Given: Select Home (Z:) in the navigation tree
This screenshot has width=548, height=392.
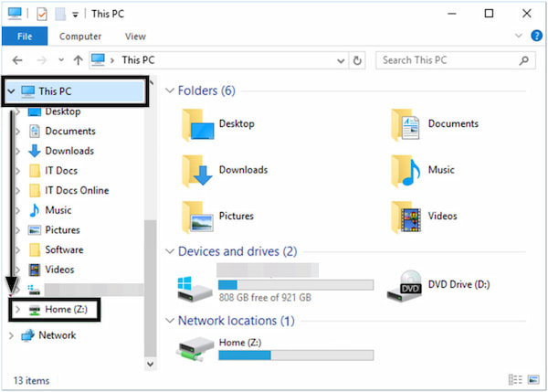Looking at the screenshot, I should (x=66, y=310).
